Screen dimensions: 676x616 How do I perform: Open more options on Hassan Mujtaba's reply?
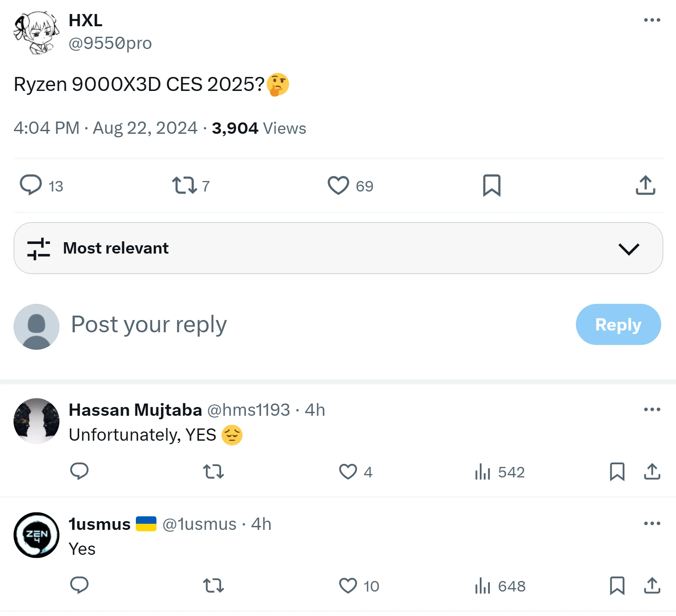(652, 410)
